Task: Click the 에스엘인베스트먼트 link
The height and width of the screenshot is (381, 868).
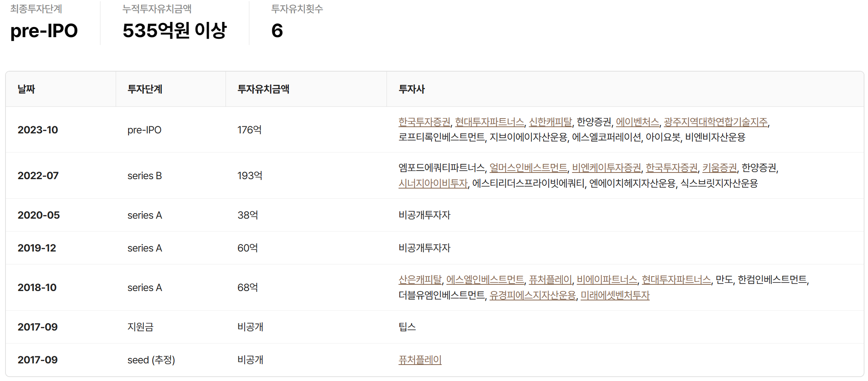Action: click(x=485, y=280)
